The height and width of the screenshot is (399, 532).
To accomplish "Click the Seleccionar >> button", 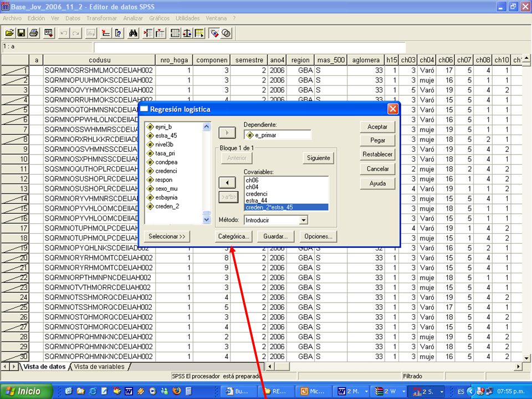I will [x=167, y=237].
